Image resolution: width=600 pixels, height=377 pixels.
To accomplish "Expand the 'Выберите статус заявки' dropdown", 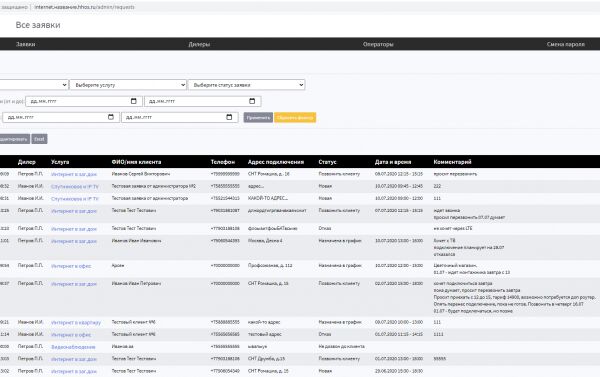I will pyautogui.click(x=246, y=85).
